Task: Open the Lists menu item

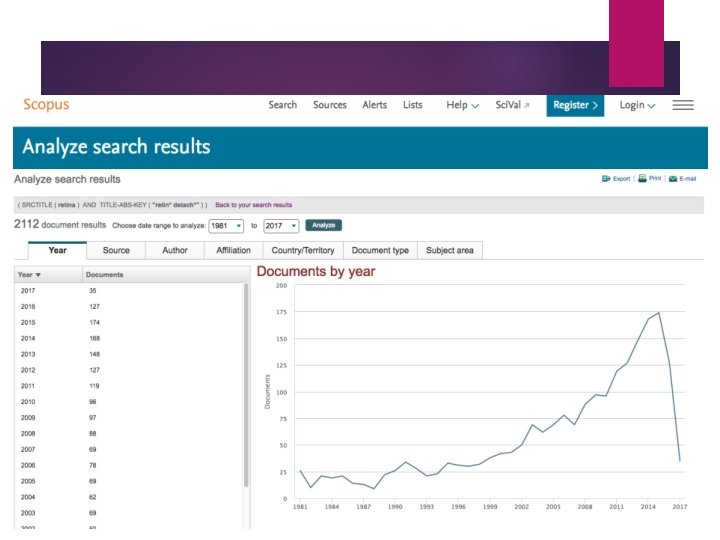Action: [412, 105]
